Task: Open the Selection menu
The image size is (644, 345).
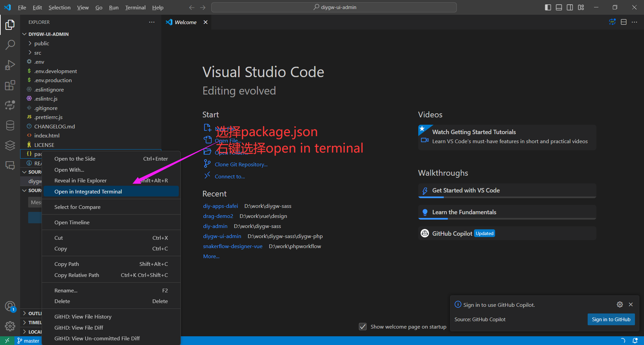Action: (59, 7)
